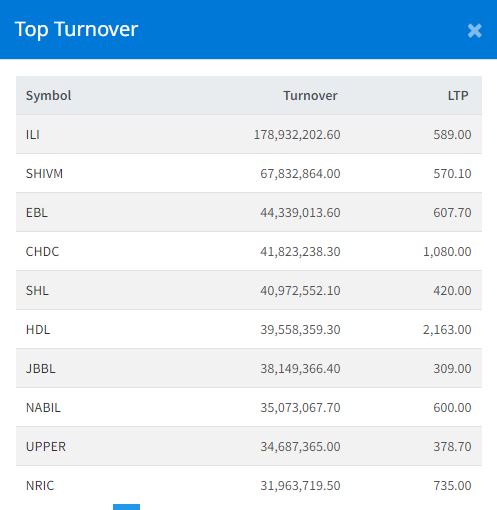
Task: Click LTP value 570.10
Action: [452, 174]
